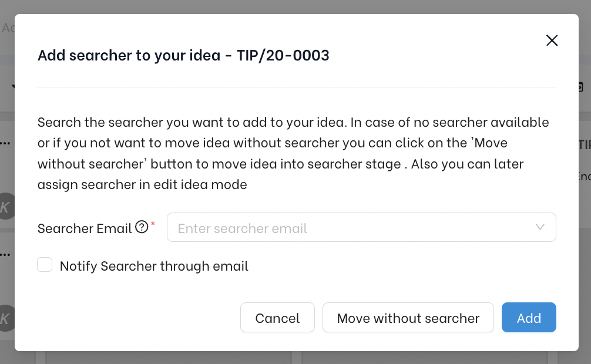Screen dimensions: 591x364
Task: Open the upper ellipsis menu at left edge
Action: point(5,143)
